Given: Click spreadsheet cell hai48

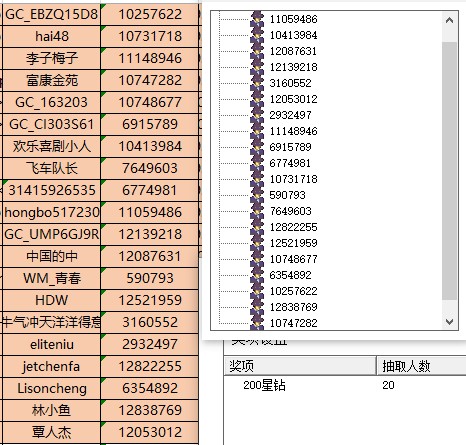Looking at the screenshot, I should [51, 36].
